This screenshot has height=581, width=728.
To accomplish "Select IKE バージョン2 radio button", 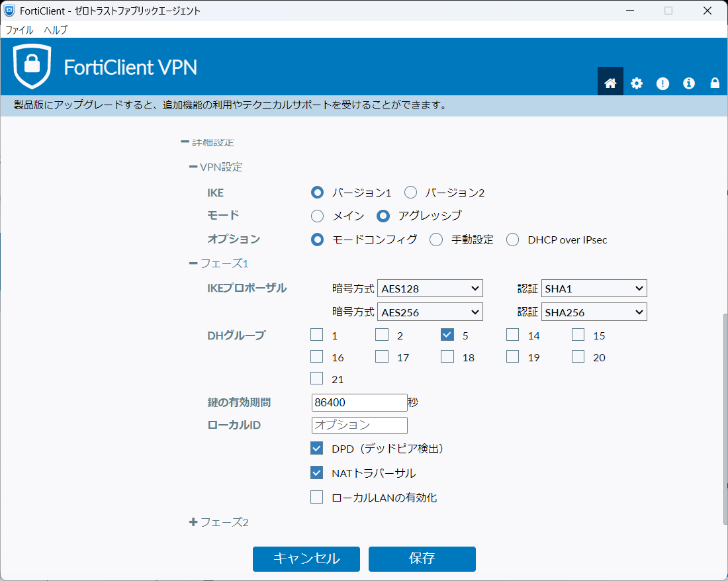I will 410,193.
